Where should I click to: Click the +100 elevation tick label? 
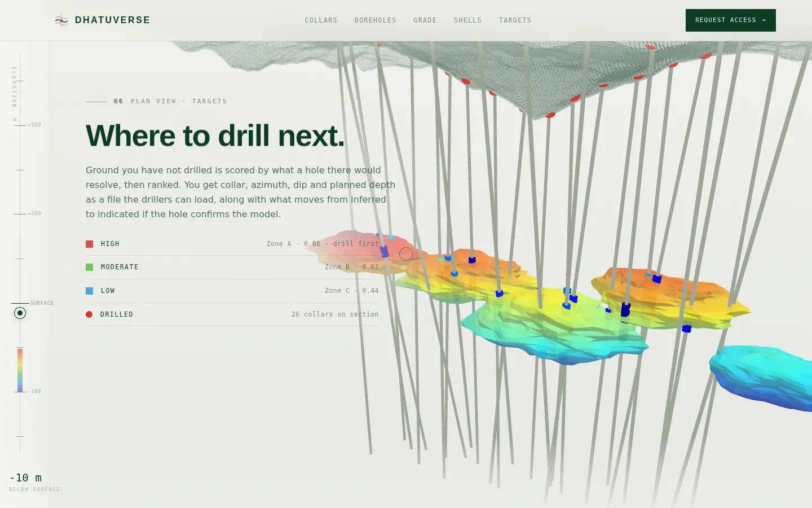[34, 213]
